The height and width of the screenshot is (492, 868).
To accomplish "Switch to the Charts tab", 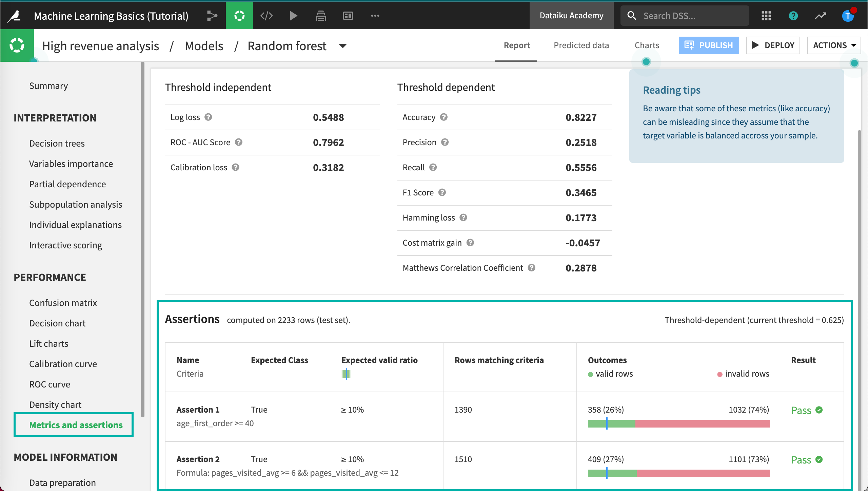I will coord(646,45).
